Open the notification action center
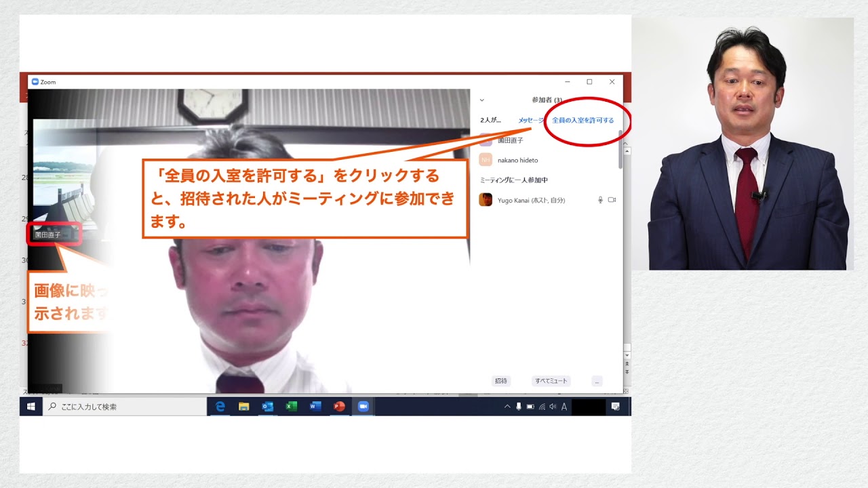Screen dimensions: 868x488 point(615,407)
